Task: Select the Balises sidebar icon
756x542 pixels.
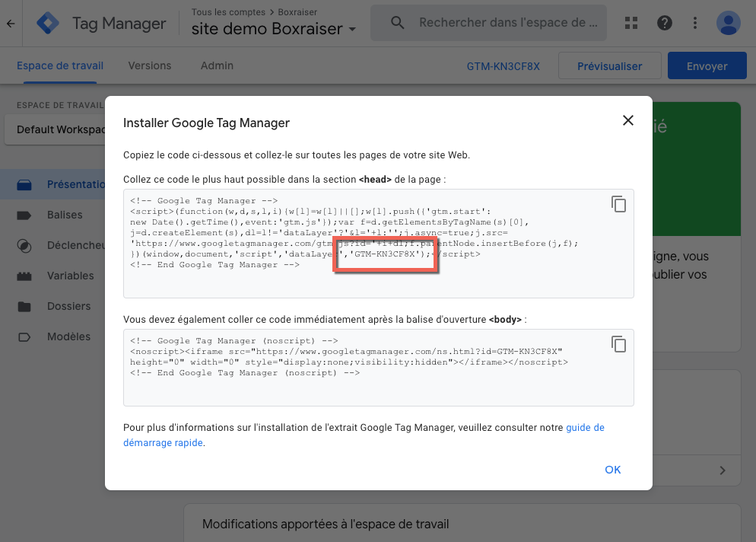Action: point(24,215)
